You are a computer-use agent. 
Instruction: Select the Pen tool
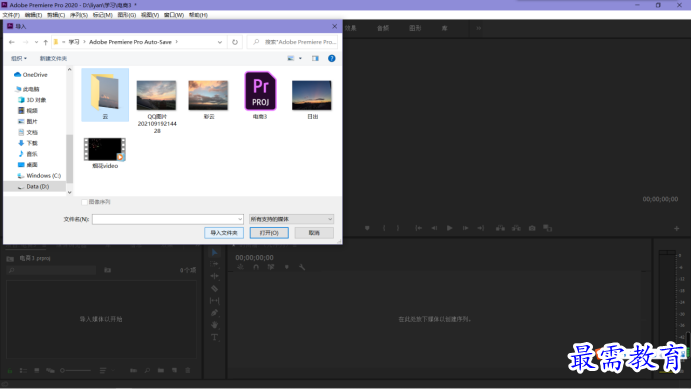point(214,313)
